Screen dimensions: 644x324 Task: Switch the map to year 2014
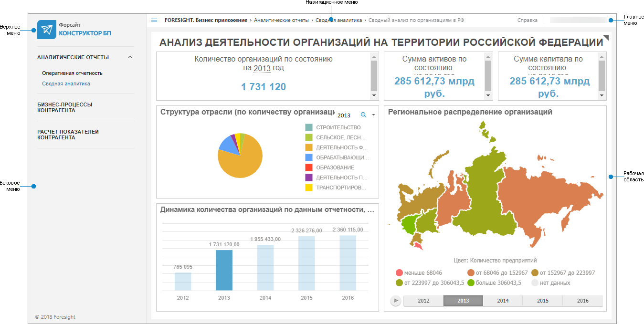(503, 301)
